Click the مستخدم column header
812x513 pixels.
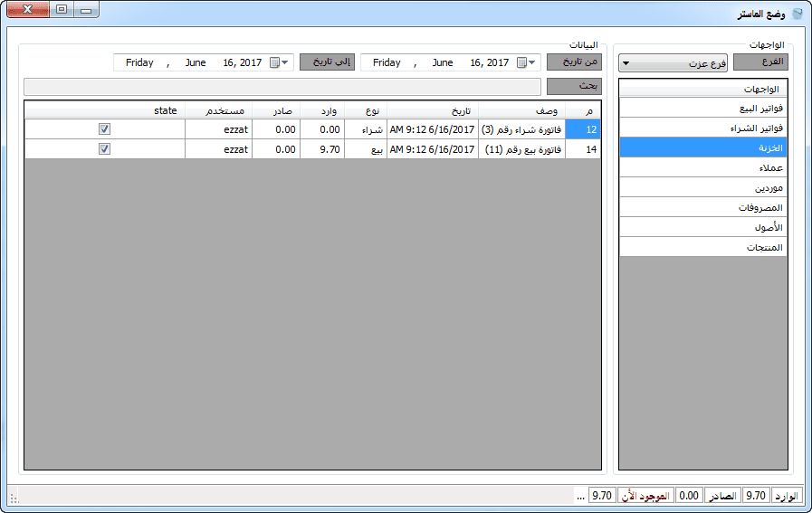pos(218,110)
